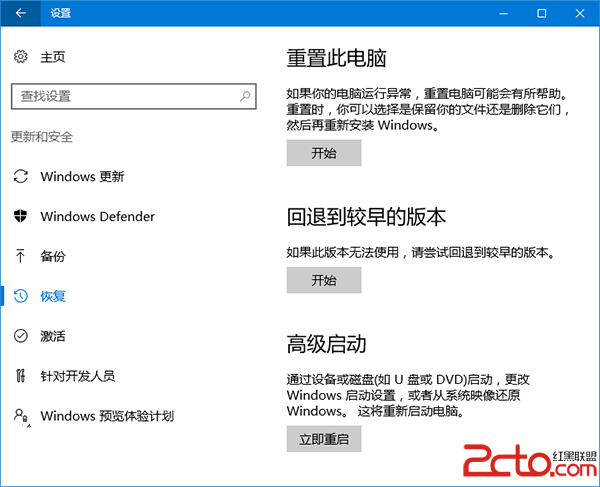This screenshot has height=487, width=600.
Task: Open Windows 更新 section
Action: click(82, 176)
